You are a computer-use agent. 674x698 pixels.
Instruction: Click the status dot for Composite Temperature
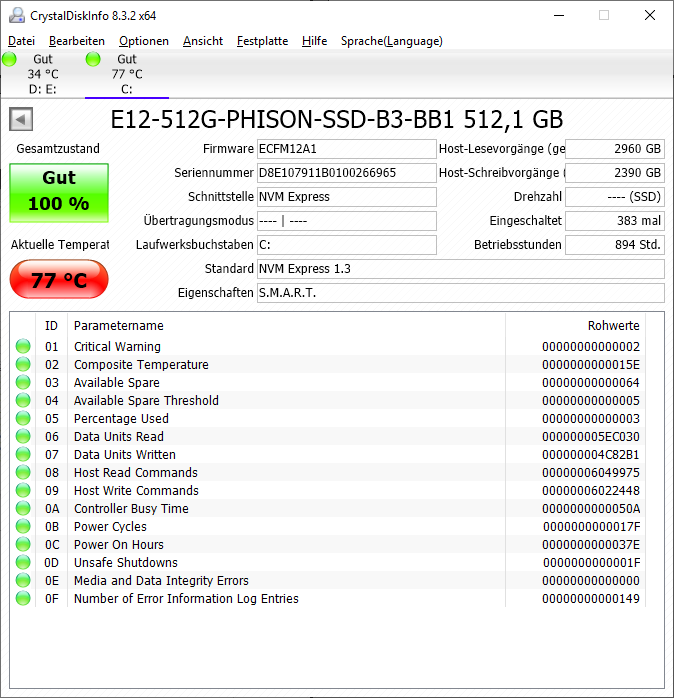[23, 365]
